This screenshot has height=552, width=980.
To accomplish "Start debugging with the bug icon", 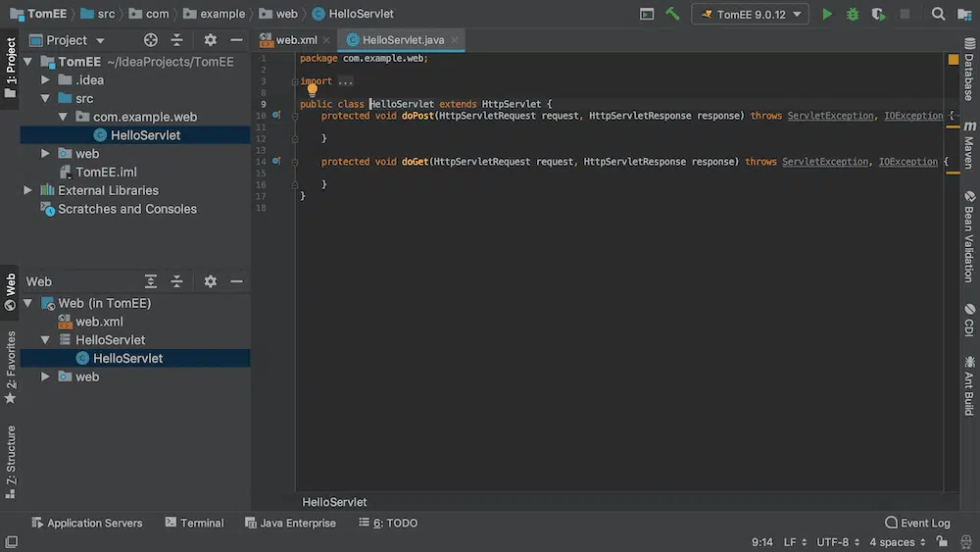I will tap(853, 15).
